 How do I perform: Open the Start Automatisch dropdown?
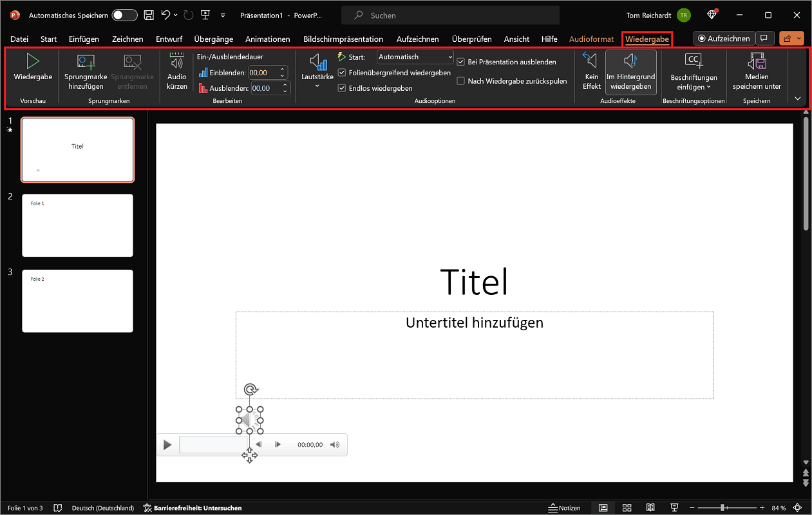click(x=415, y=57)
